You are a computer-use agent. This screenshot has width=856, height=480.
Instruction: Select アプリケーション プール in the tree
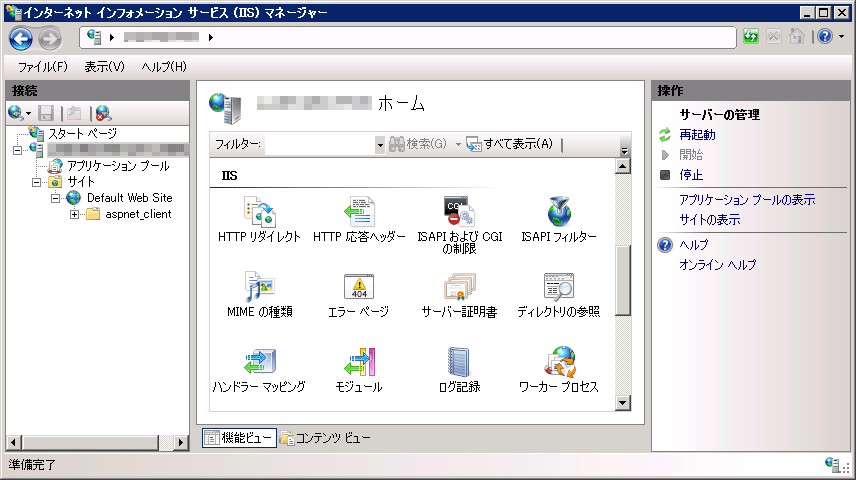(118, 166)
